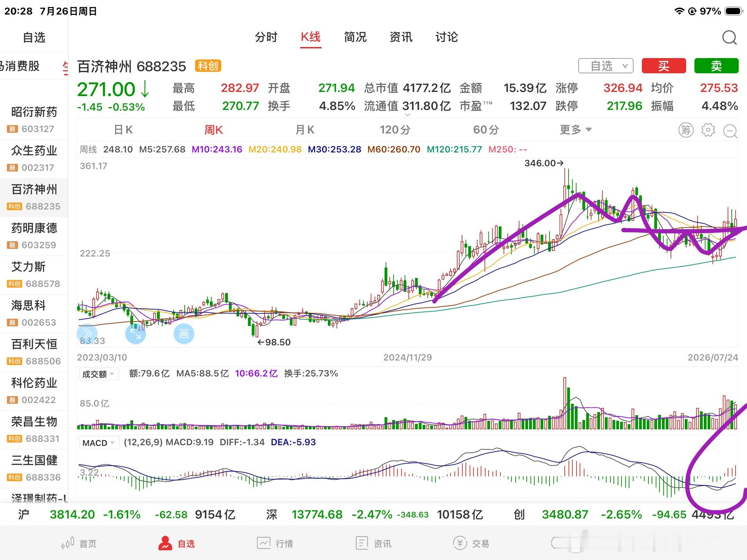
Task: Tap the blue fullscreen arrows button
Action: 135,334
